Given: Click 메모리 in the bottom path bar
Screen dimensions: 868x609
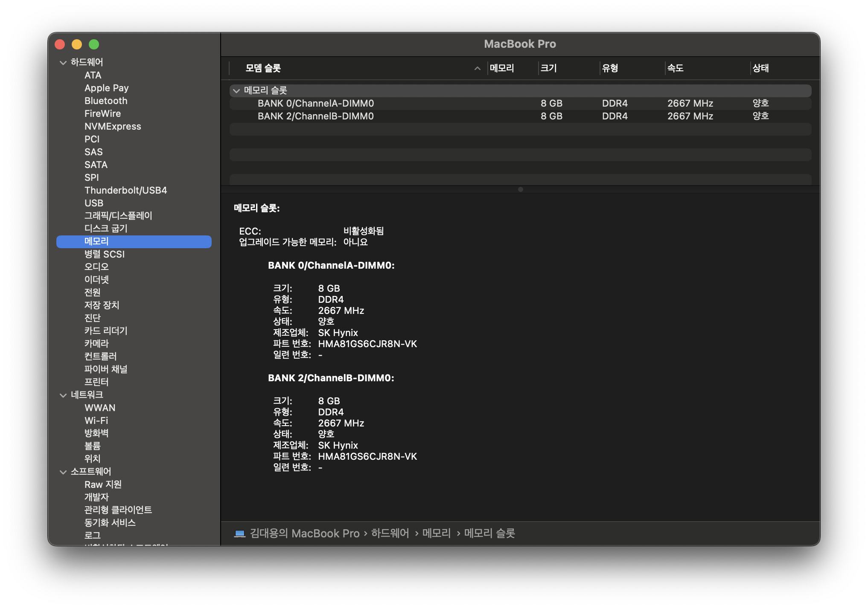Looking at the screenshot, I should pos(437,534).
